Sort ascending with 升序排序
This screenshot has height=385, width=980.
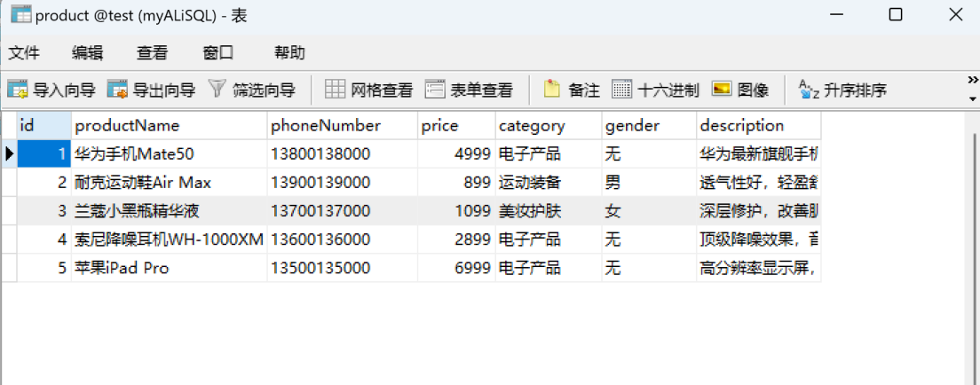click(843, 90)
